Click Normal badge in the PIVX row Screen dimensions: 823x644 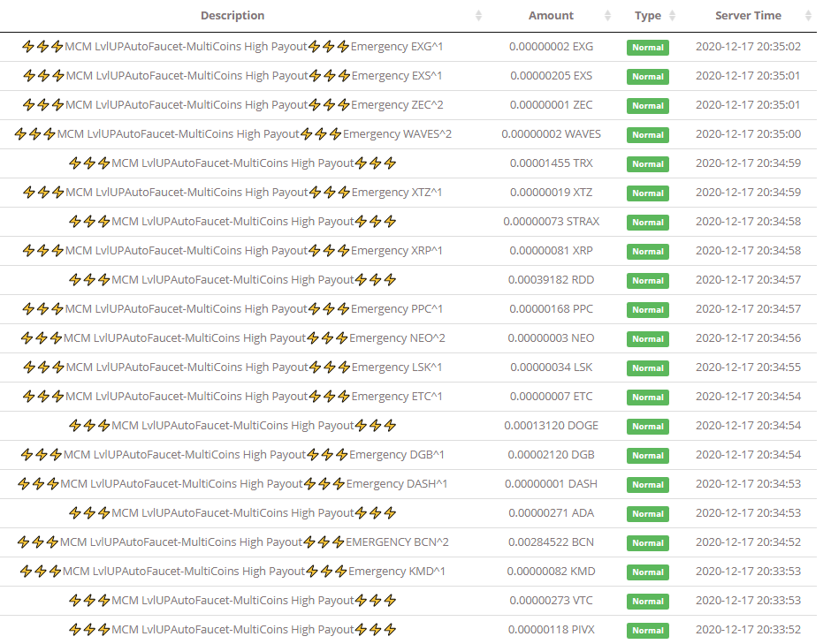coord(648,631)
